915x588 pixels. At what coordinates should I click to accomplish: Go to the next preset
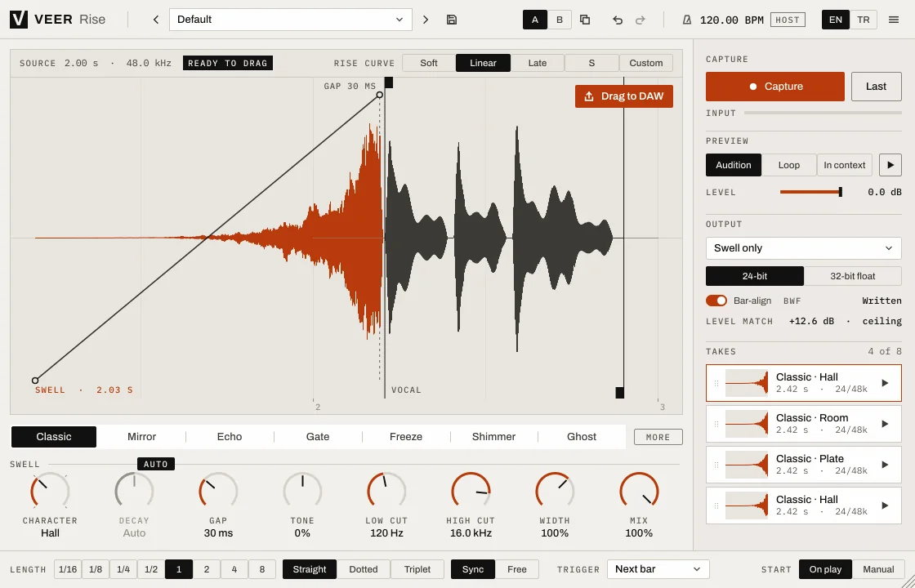426,20
